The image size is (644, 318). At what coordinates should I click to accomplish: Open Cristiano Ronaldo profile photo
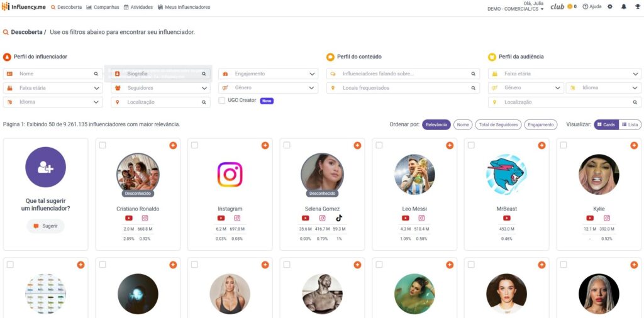click(138, 173)
